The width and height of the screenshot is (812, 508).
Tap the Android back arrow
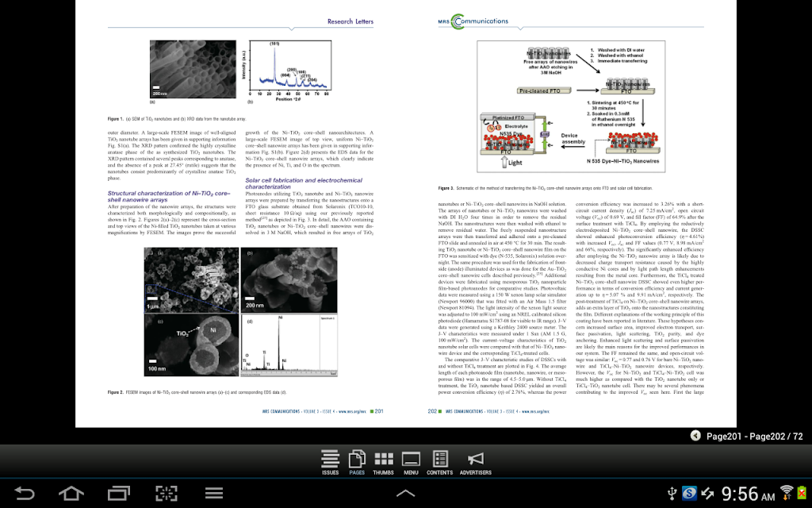pyautogui.click(x=24, y=493)
